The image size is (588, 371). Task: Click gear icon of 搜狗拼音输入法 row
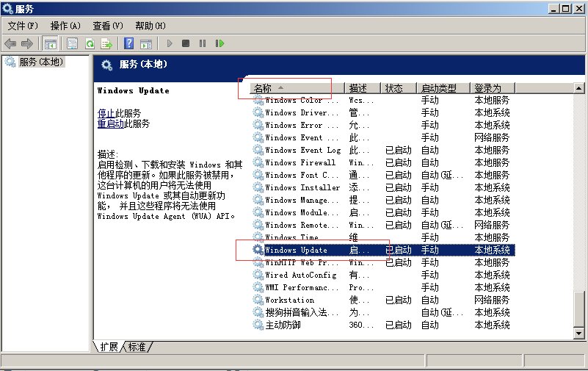258,312
